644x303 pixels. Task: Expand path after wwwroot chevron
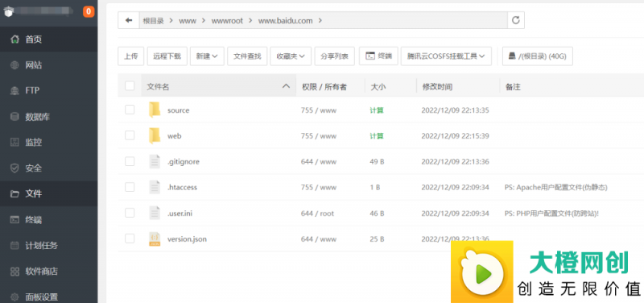point(250,21)
